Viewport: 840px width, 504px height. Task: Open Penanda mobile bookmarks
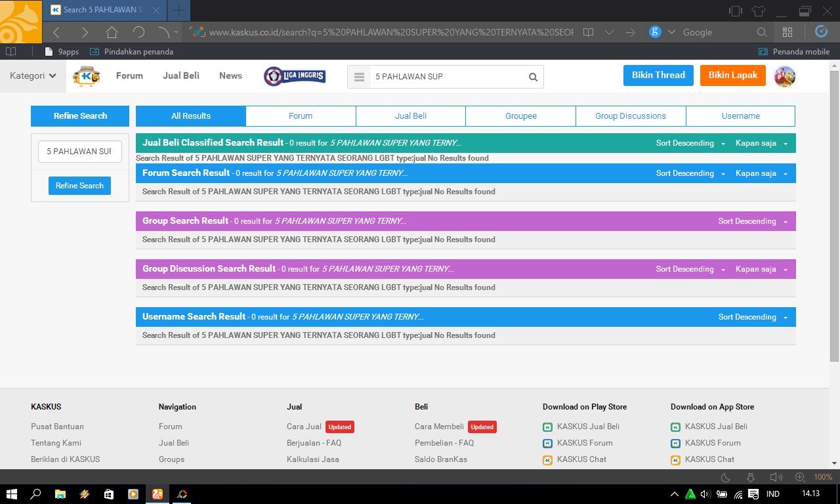794,51
